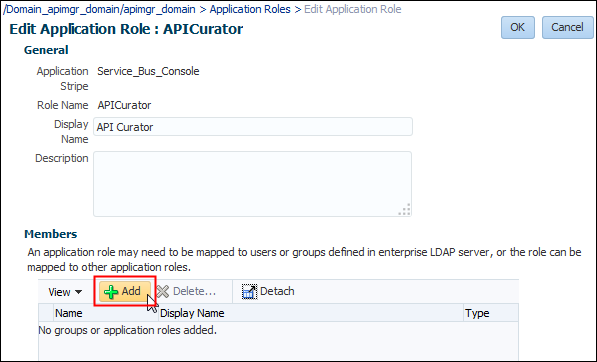Click the disabled Delete button

(187, 292)
